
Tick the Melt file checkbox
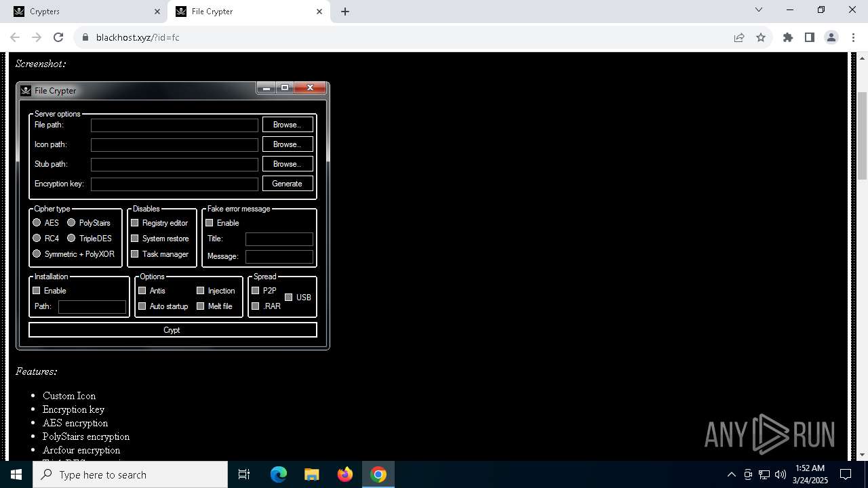tap(201, 306)
